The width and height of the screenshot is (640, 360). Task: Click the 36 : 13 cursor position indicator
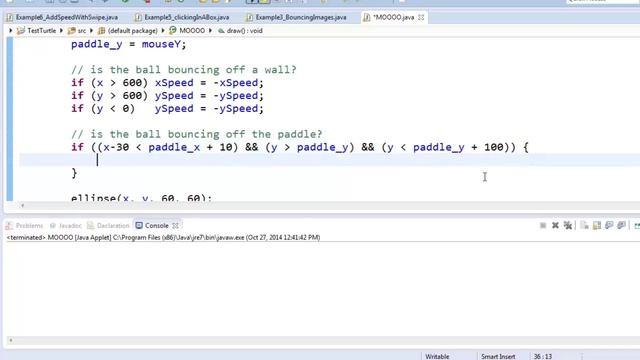[542, 356]
